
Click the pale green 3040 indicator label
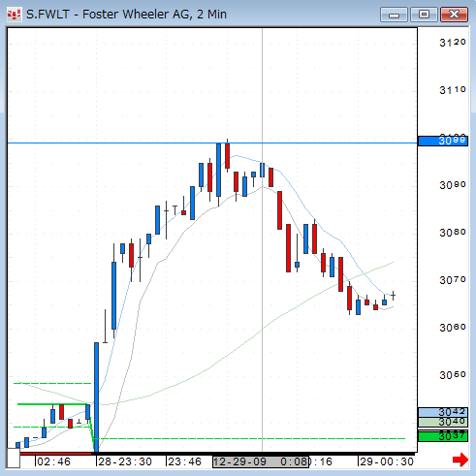[443, 422]
